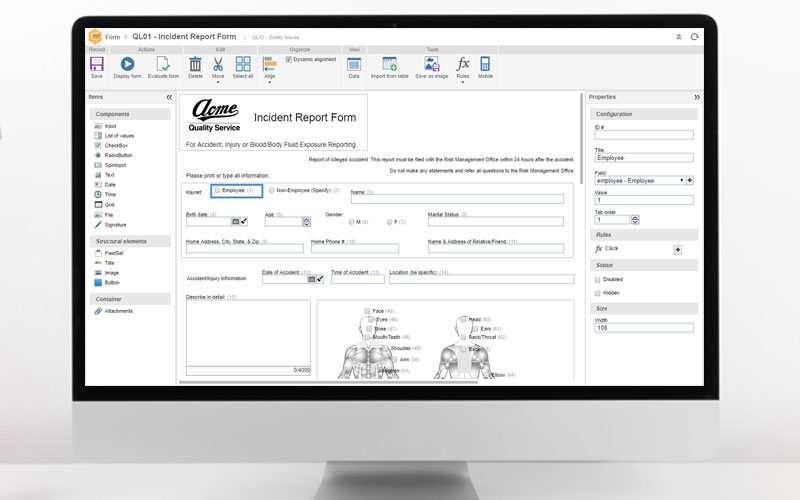The image size is (800, 500).
Task: Click the Select all icon
Action: click(x=242, y=64)
